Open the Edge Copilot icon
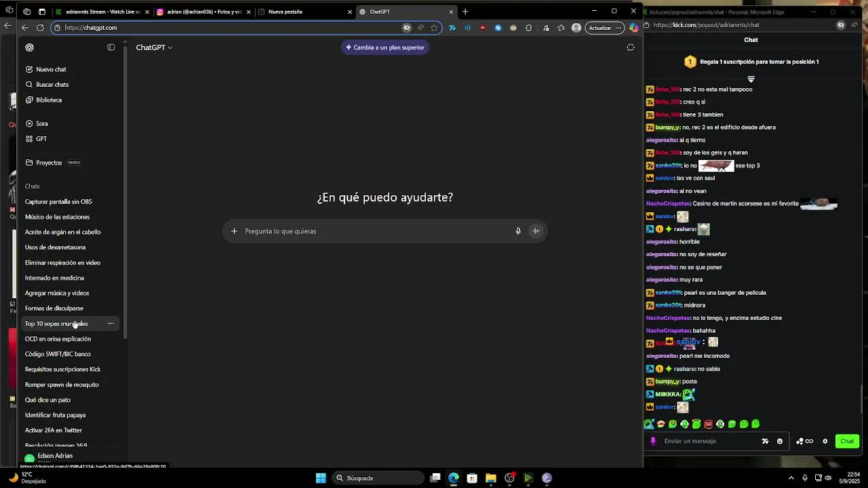The height and width of the screenshot is (488, 868). click(633, 28)
